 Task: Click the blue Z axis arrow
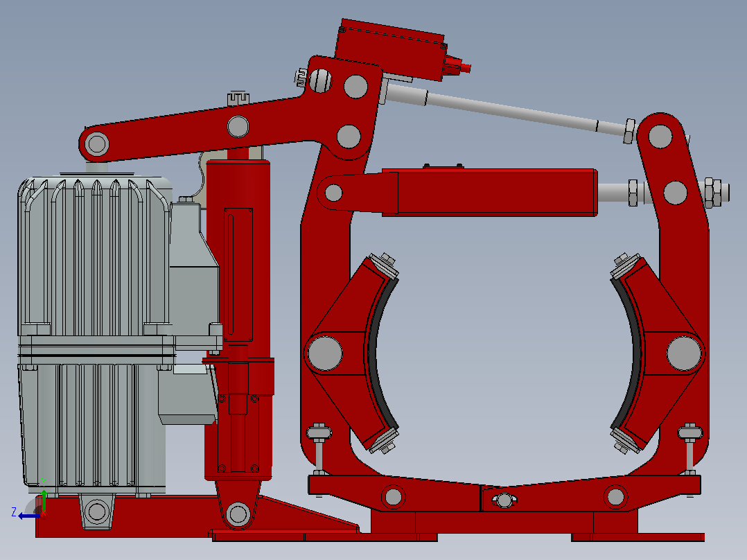point(28,516)
